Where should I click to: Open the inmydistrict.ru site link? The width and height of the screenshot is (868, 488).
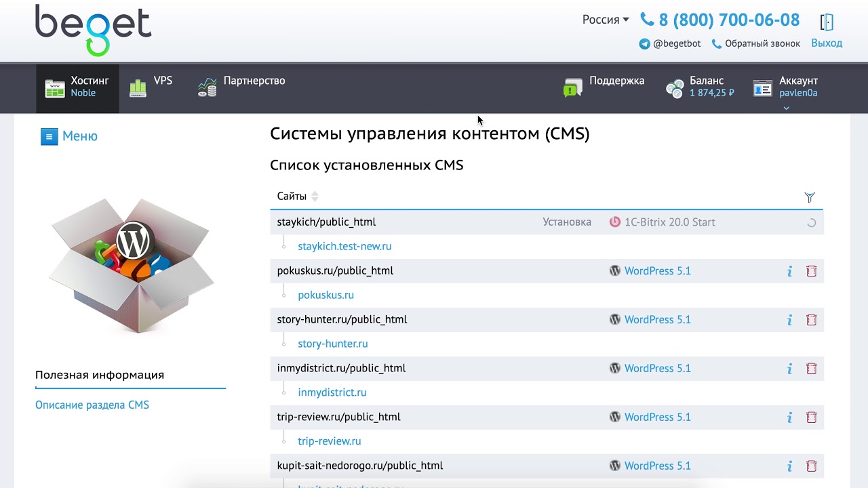pos(332,392)
